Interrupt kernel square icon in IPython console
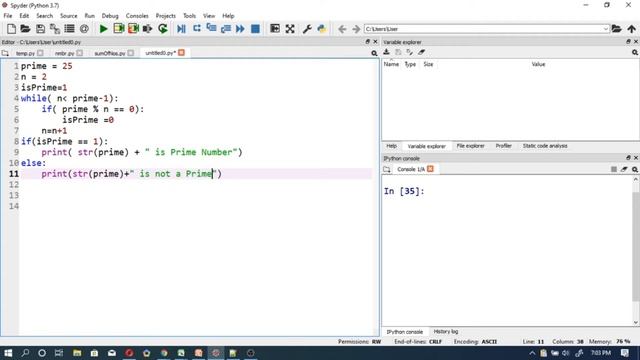Image resolution: width=640 pixels, height=360 pixels. point(613,169)
